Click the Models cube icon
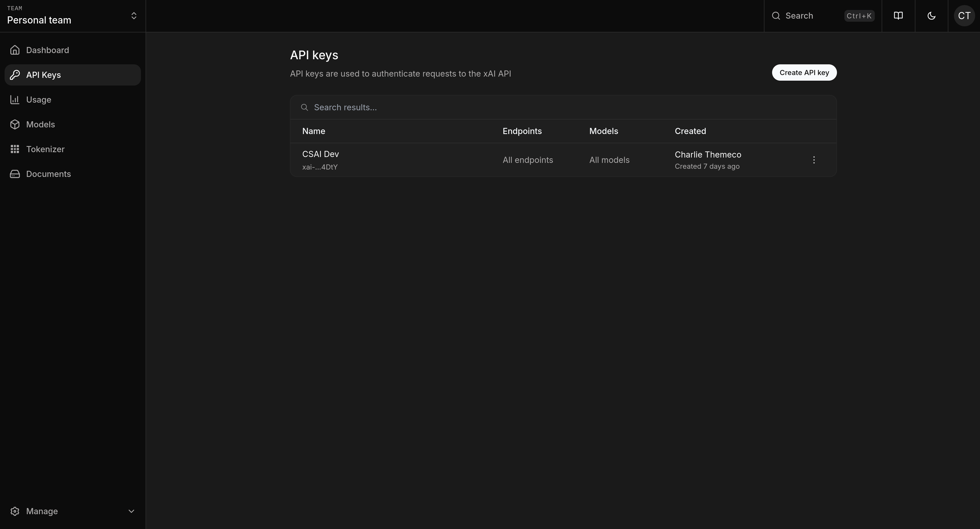 [15, 124]
